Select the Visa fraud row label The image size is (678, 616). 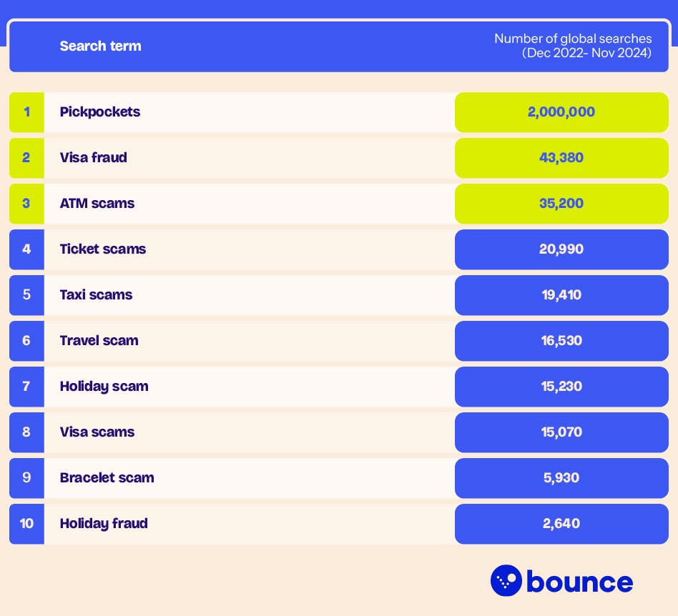point(94,157)
